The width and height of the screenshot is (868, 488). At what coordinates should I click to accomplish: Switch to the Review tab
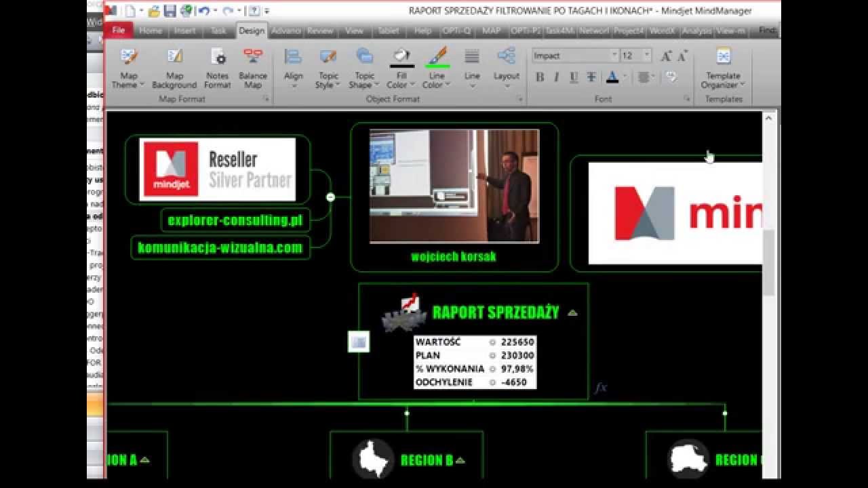320,30
